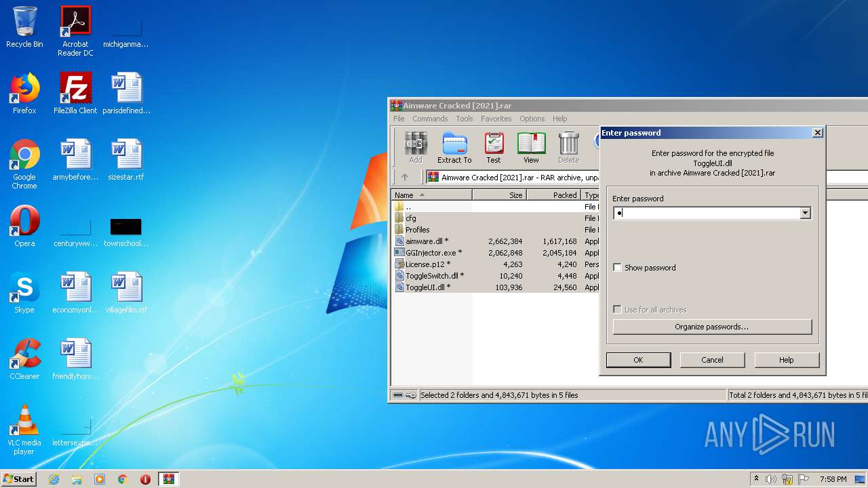Sort the list by the Size column
The width and height of the screenshot is (868, 488).
(499, 195)
